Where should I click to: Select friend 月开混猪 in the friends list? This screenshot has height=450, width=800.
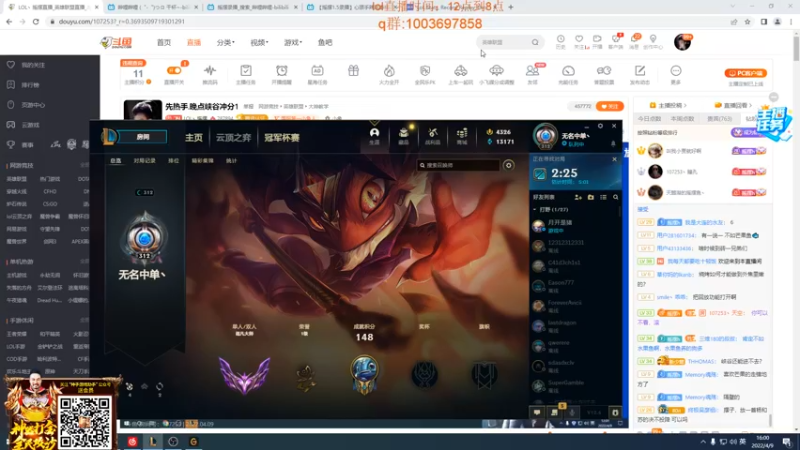575,226
